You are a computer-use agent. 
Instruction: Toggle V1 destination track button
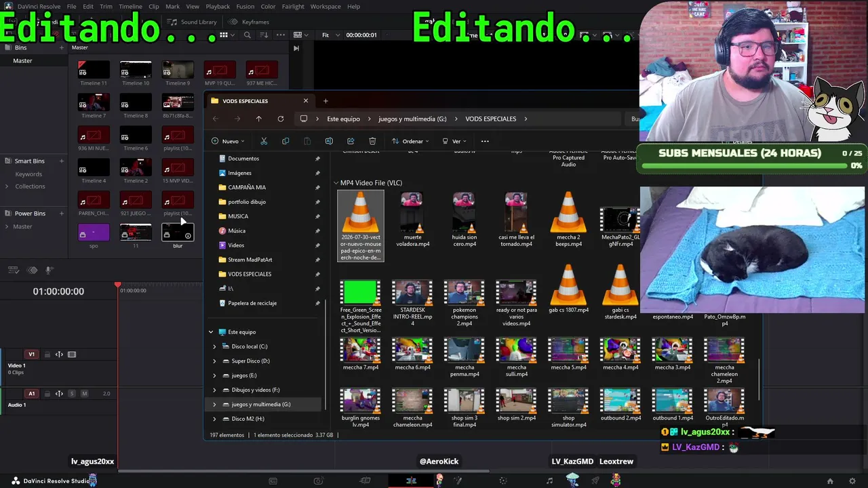click(31, 354)
